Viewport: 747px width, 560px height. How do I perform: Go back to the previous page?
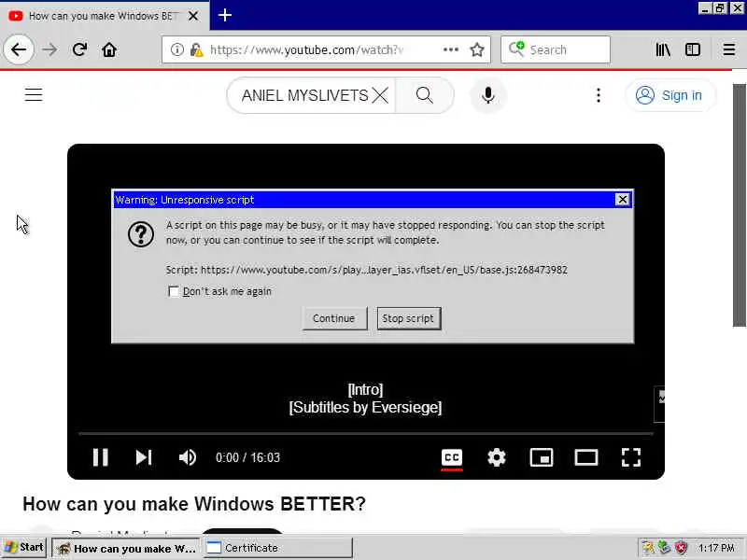[19, 49]
